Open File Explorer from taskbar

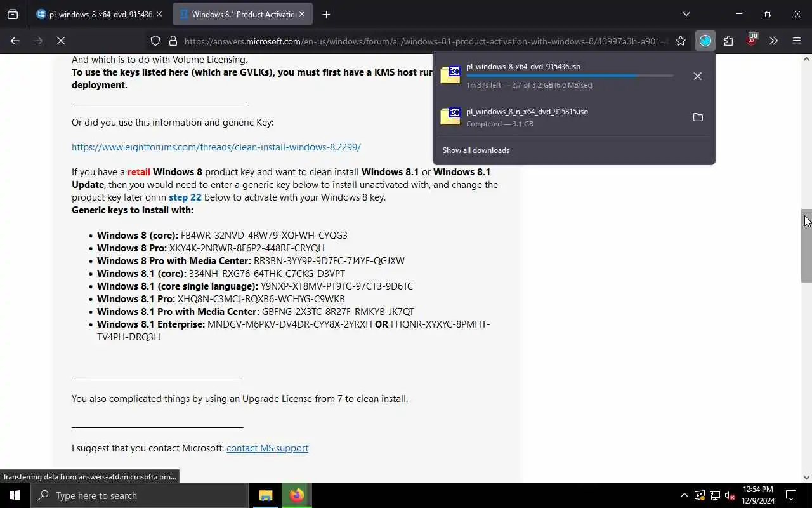pos(266,495)
